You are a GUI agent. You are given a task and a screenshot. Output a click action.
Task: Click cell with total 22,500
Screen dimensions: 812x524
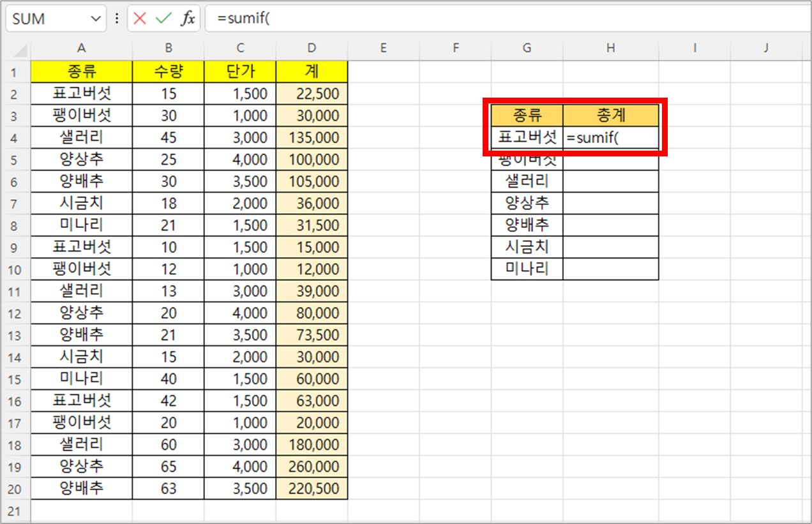click(x=312, y=94)
